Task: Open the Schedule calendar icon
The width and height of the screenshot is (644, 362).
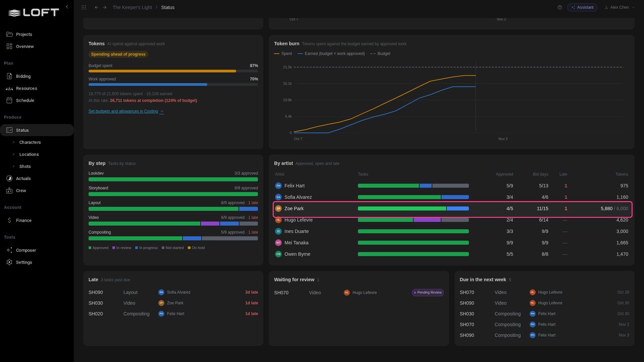Action: point(9,101)
